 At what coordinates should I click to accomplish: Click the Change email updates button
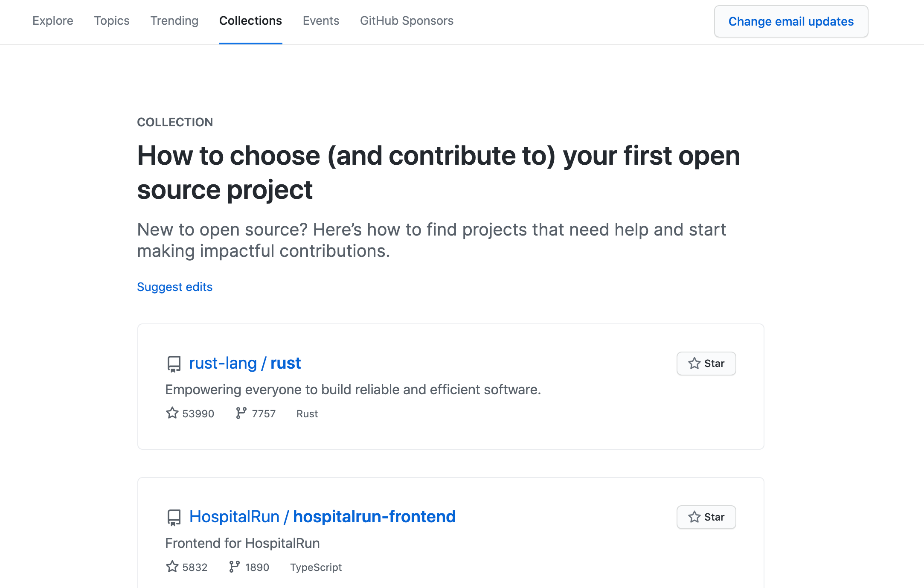point(791,21)
